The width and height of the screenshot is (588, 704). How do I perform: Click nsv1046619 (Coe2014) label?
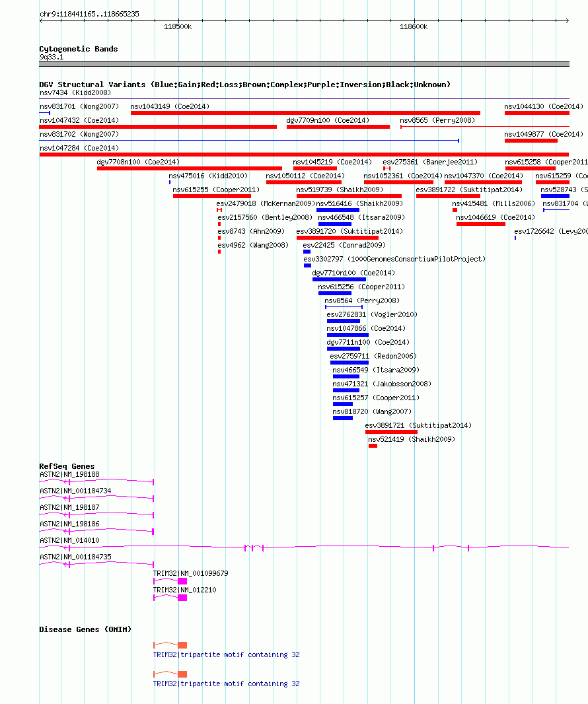496,218
